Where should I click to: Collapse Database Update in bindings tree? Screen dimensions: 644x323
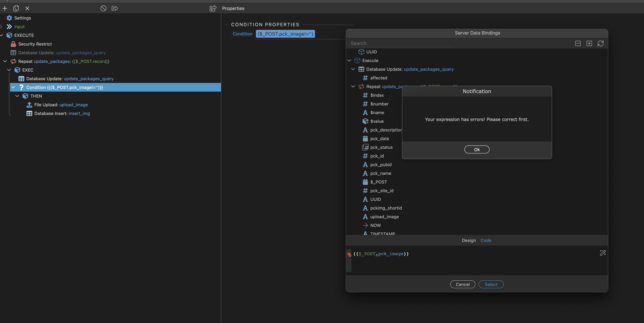(x=353, y=69)
